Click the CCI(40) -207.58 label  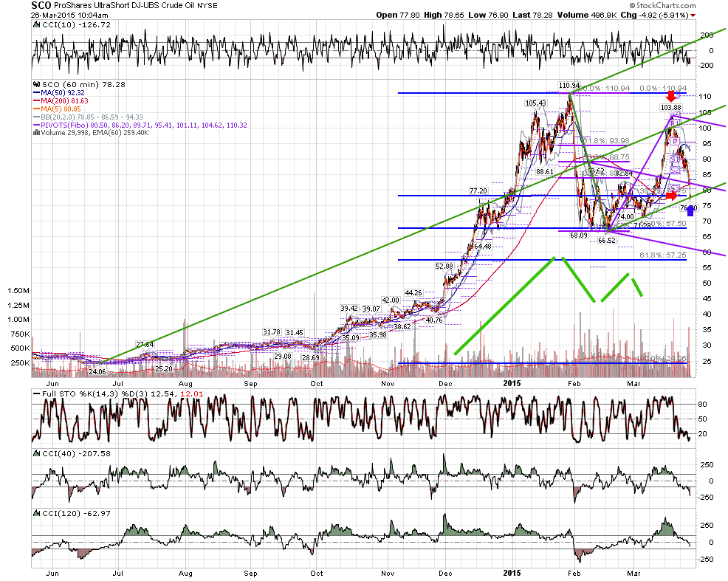(76, 453)
